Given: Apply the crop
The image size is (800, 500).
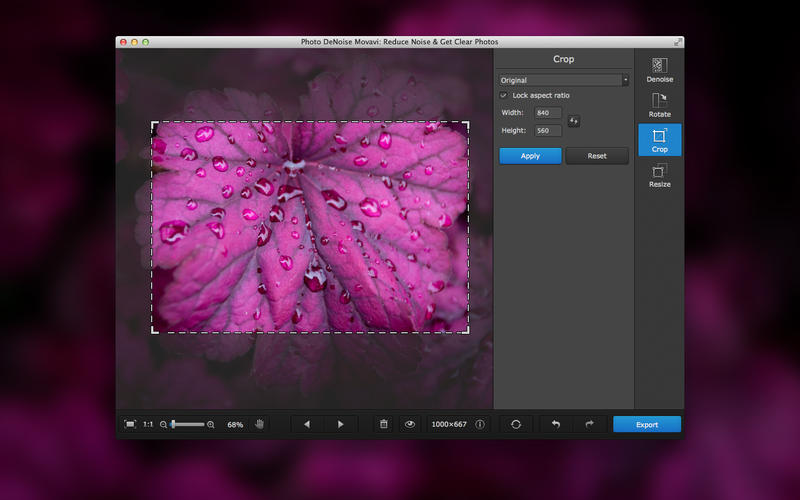Looking at the screenshot, I should click(x=530, y=156).
